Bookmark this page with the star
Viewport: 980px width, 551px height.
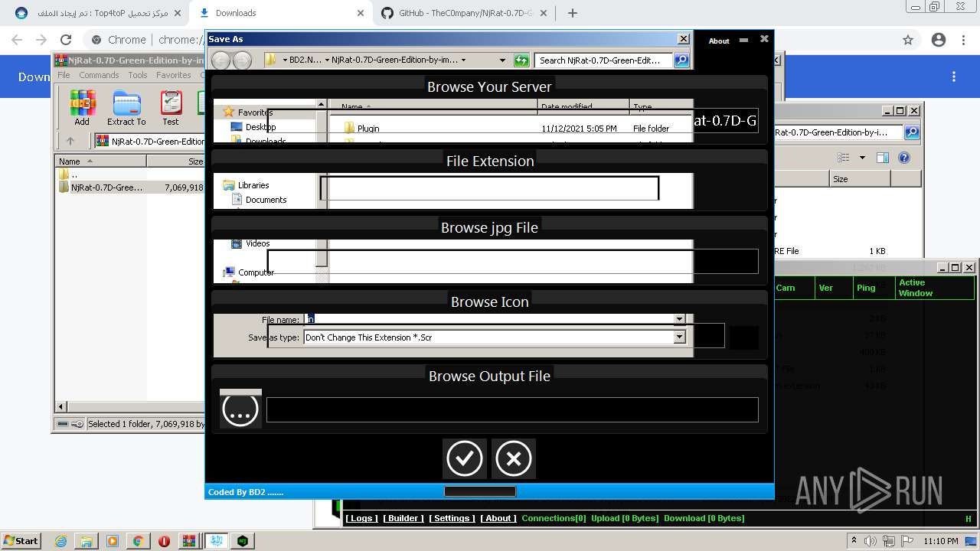(908, 40)
